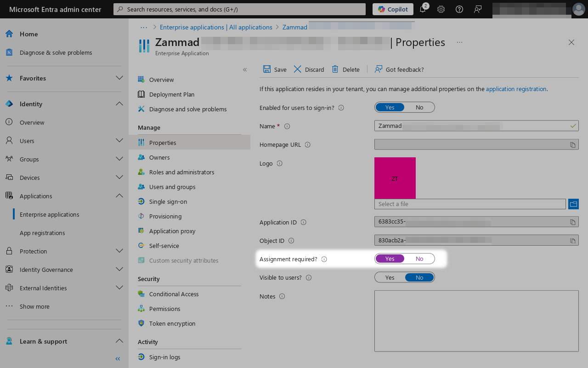Image resolution: width=588 pixels, height=368 pixels.
Task: Set Assignment required to No
Action: pos(419,259)
